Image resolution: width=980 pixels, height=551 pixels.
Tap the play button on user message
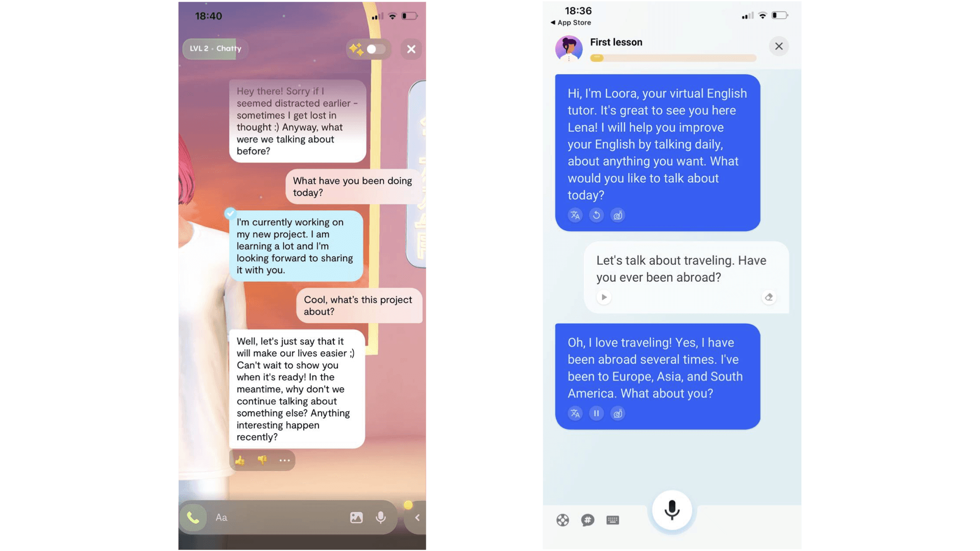click(603, 297)
